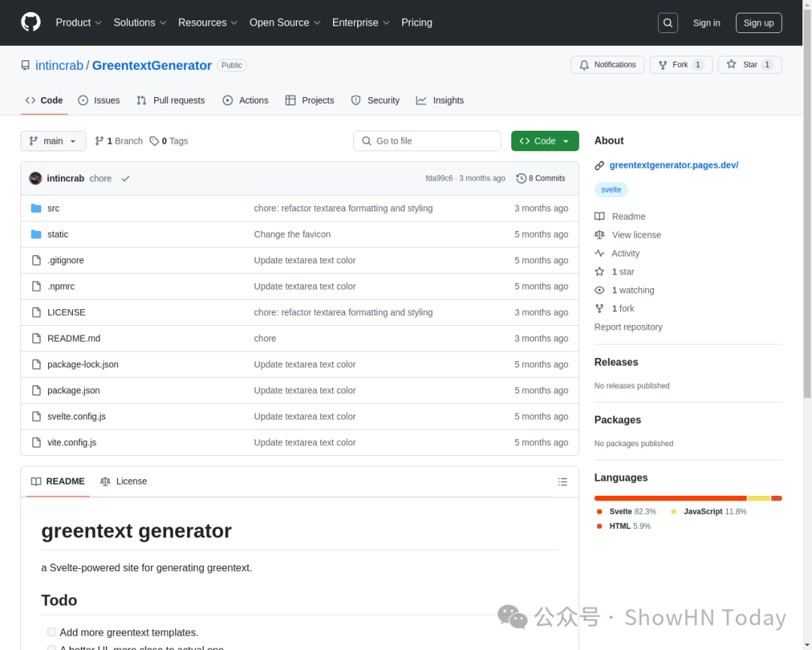Viewport: 812px width, 650px height.
Task: Click file icon next to vite.config.js
Action: (36, 442)
